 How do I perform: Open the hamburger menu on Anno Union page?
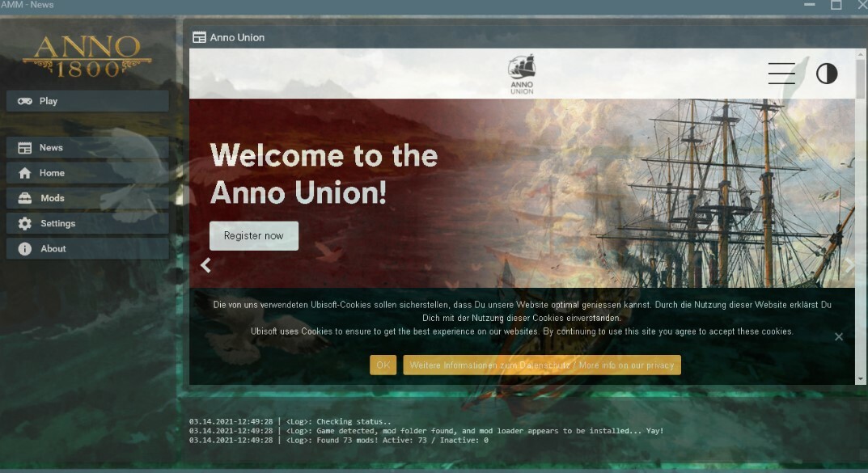click(781, 74)
